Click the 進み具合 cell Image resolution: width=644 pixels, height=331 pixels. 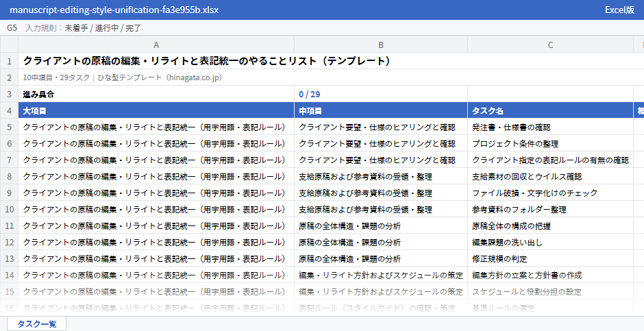[156, 94]
